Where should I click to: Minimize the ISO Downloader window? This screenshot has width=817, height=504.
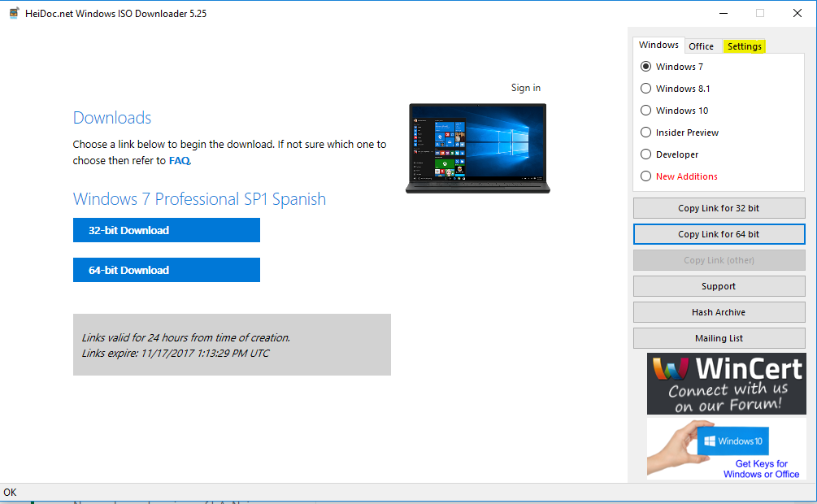[724, 13]
